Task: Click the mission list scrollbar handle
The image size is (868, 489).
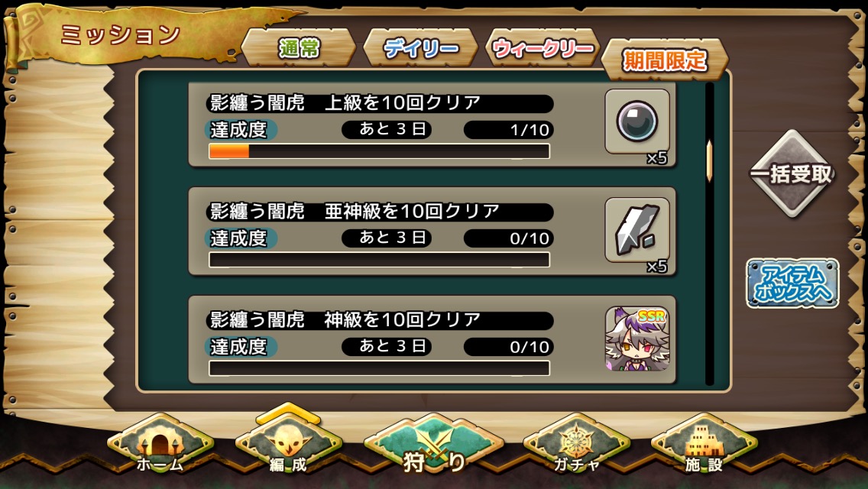Action: 709,160
